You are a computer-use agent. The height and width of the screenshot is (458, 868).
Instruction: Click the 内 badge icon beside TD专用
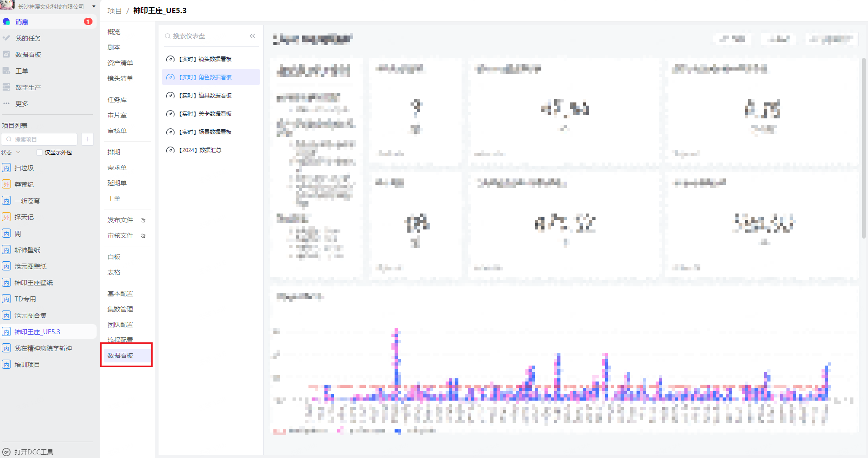point(6,299)
